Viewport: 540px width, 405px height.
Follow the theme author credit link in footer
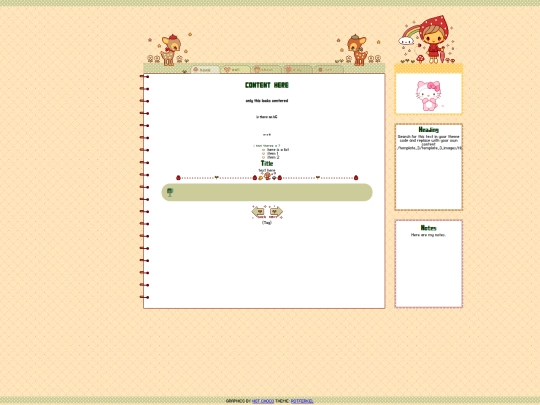[x=302, y=401]
